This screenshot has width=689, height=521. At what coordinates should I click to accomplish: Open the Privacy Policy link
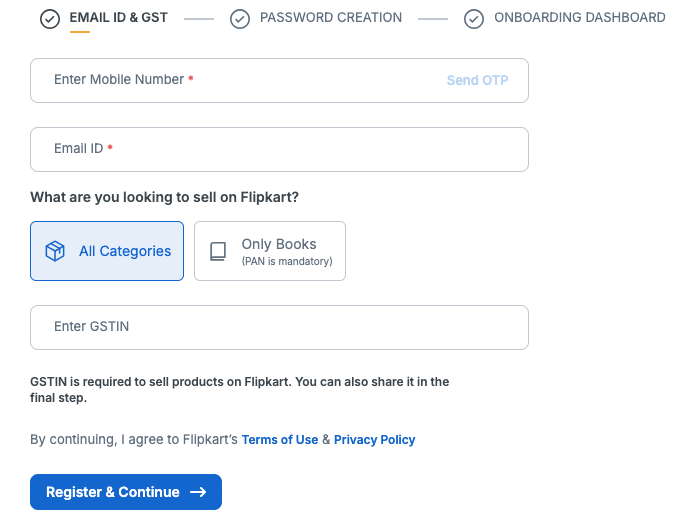(x=374, y=440)
